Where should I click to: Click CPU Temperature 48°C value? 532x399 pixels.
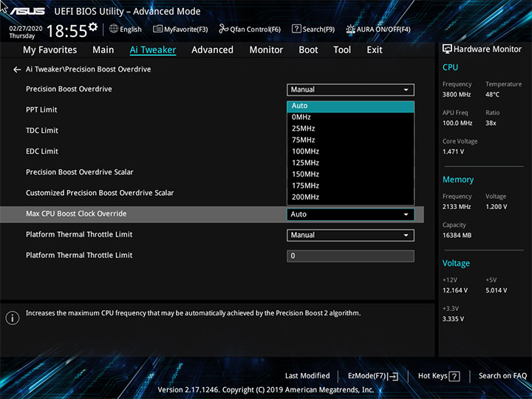492,95
